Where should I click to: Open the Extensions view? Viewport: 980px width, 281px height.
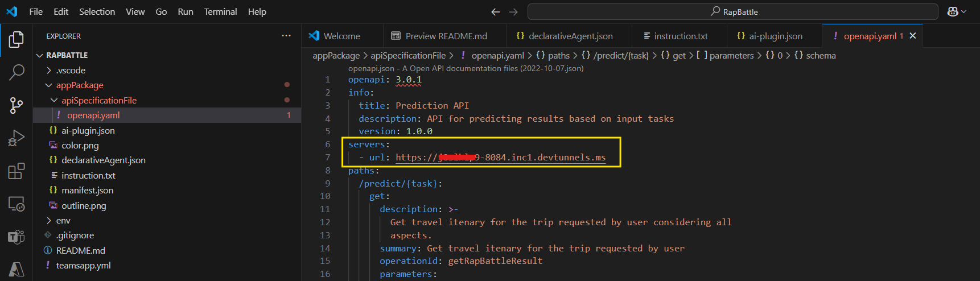[x=17, y=171]
